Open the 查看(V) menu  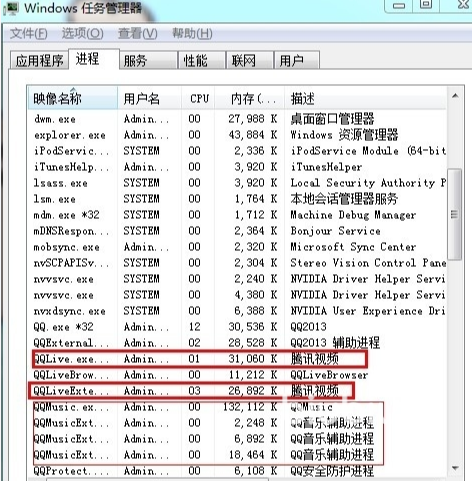[138, 34]
